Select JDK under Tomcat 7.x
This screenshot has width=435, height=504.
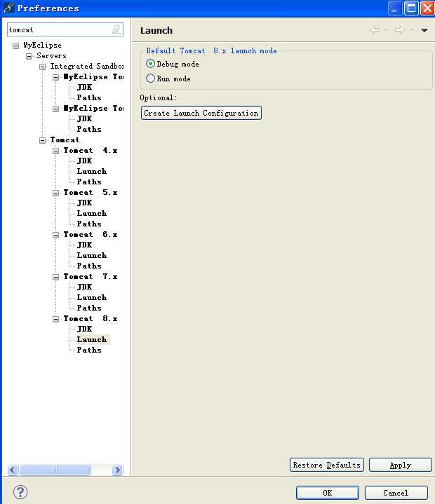(84, 287)
